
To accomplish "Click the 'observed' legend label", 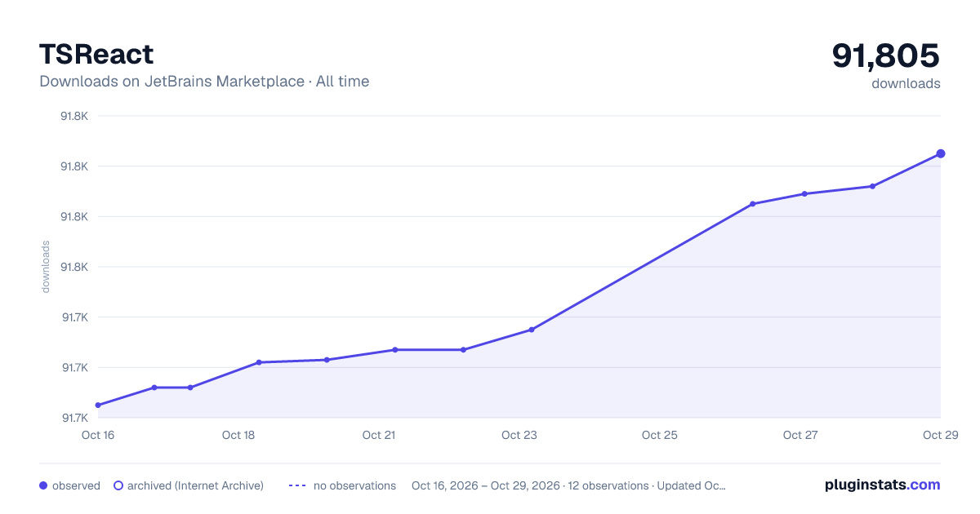I will [76, 485].
